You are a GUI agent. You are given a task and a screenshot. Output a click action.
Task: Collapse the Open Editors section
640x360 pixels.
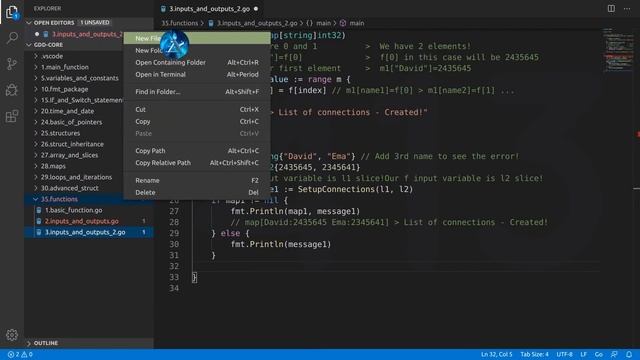(x=29, y=22)
